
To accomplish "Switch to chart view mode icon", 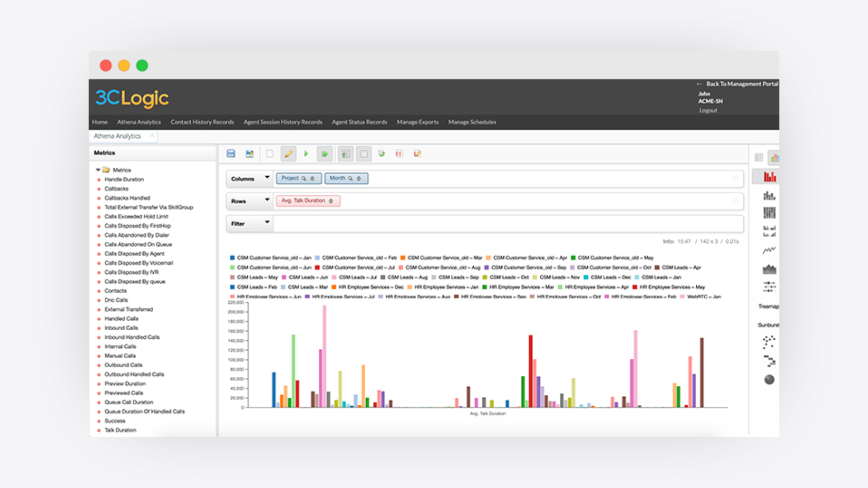I will (x=774, y=157).
